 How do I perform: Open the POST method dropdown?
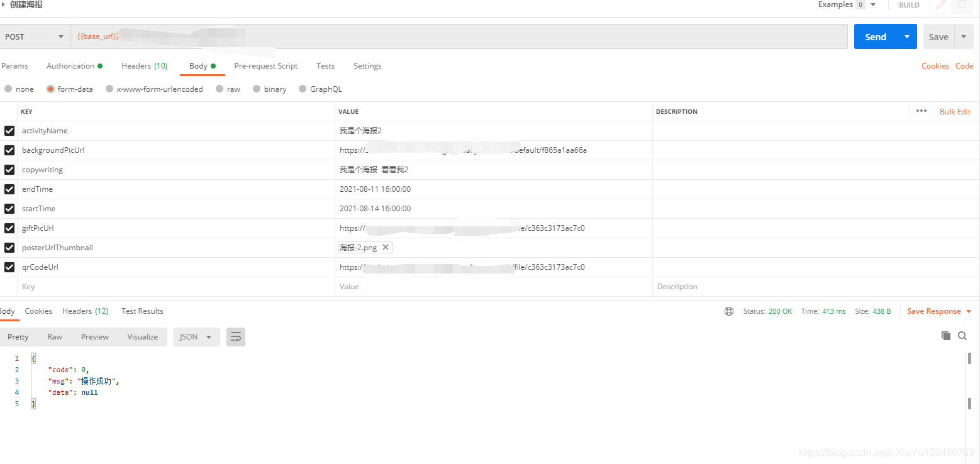click(x=35, y=36)
